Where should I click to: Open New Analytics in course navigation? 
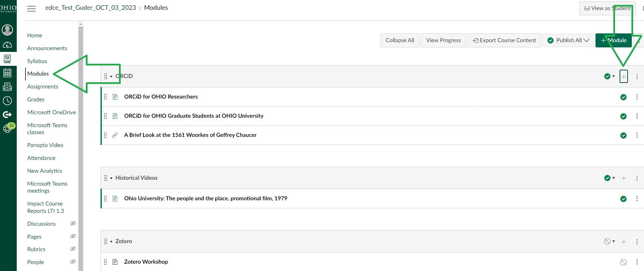pyautogui.click(x=45, y=171)
